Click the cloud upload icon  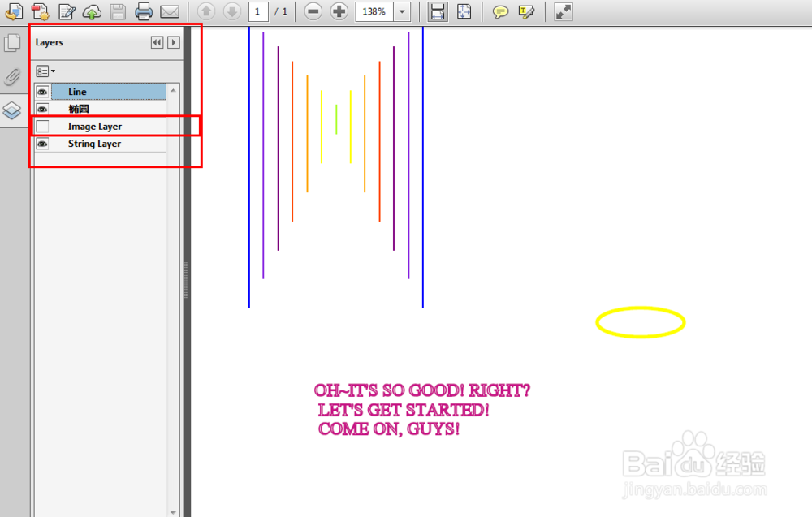[x=93, y=11]
